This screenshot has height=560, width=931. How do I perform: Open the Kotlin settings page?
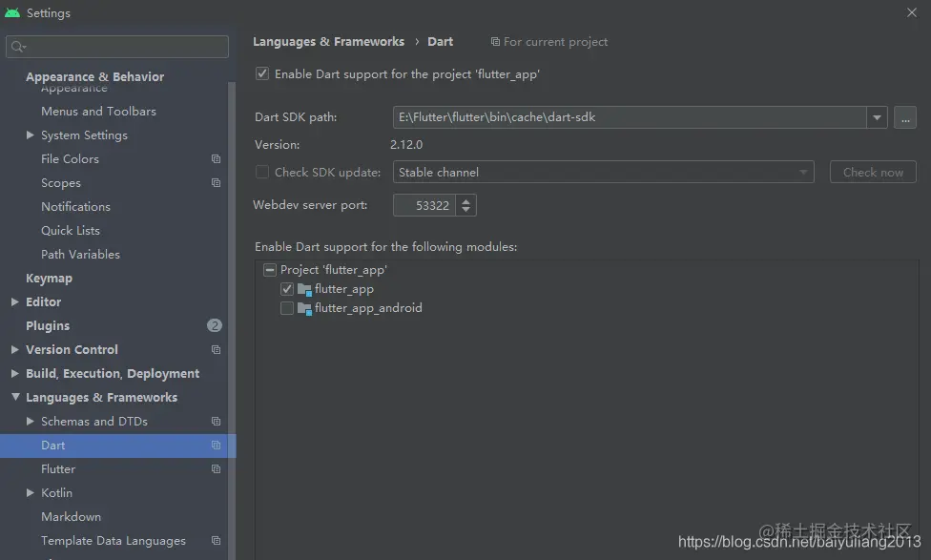(56, 493)
